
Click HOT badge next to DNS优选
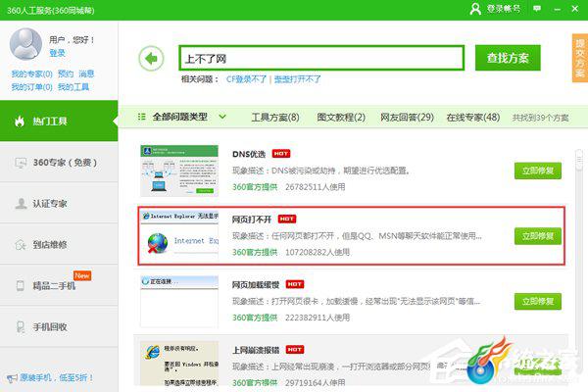click(x=281, y=154)
